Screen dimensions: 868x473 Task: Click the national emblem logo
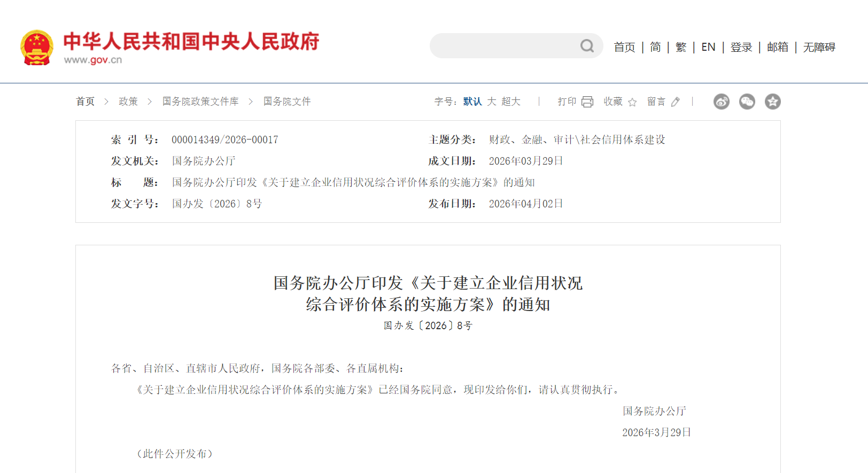coord(37,48)
